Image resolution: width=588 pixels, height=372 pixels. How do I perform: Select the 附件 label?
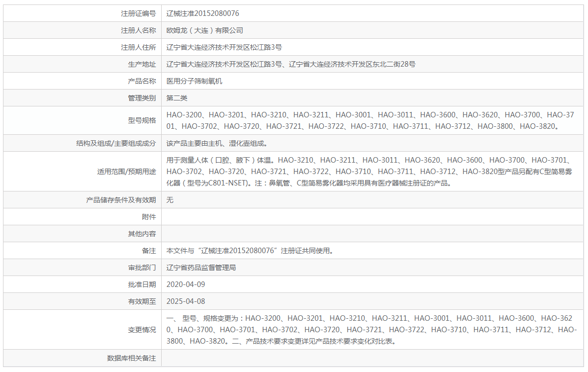(149, 217)
